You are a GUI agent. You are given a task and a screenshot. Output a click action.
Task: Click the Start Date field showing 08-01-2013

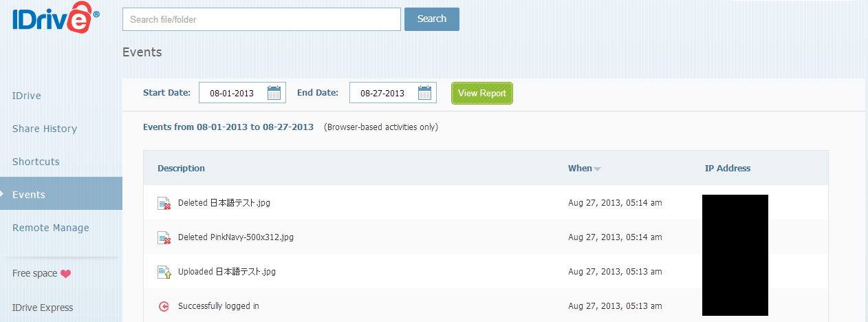click(x=242, y=93)
